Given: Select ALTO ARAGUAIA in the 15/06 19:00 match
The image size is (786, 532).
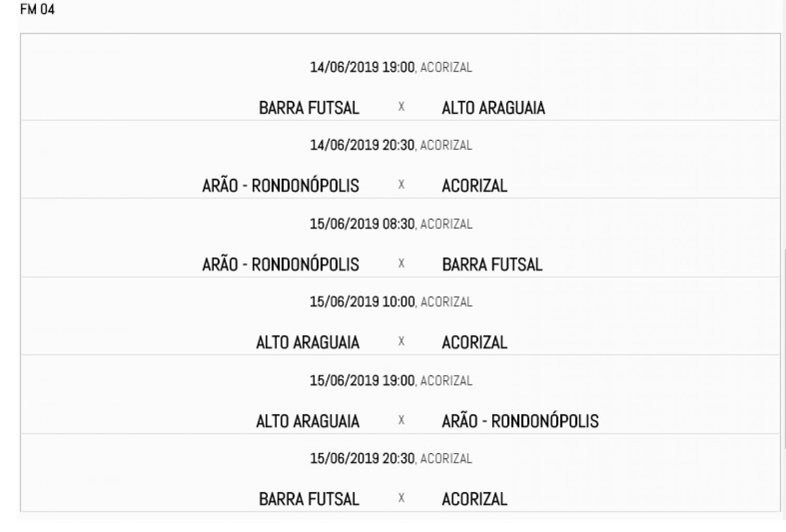Looking at the screenshot, I should click(308, 421).
